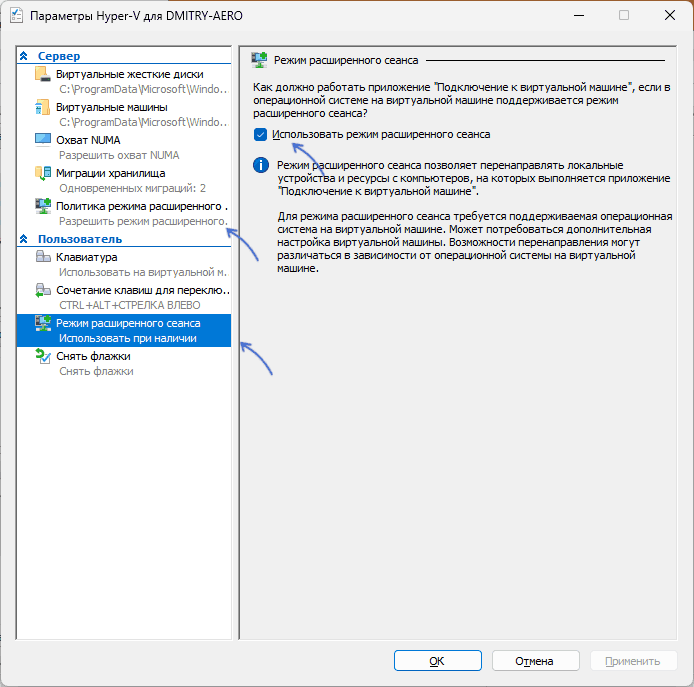Click the Снять флажки icon

(x=42, y=356)
